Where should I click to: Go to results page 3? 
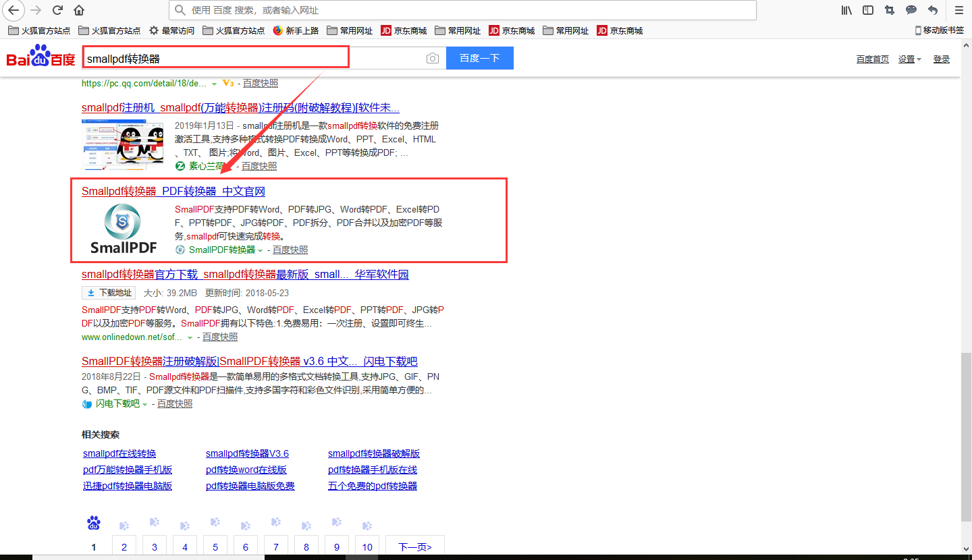(155, 547)
